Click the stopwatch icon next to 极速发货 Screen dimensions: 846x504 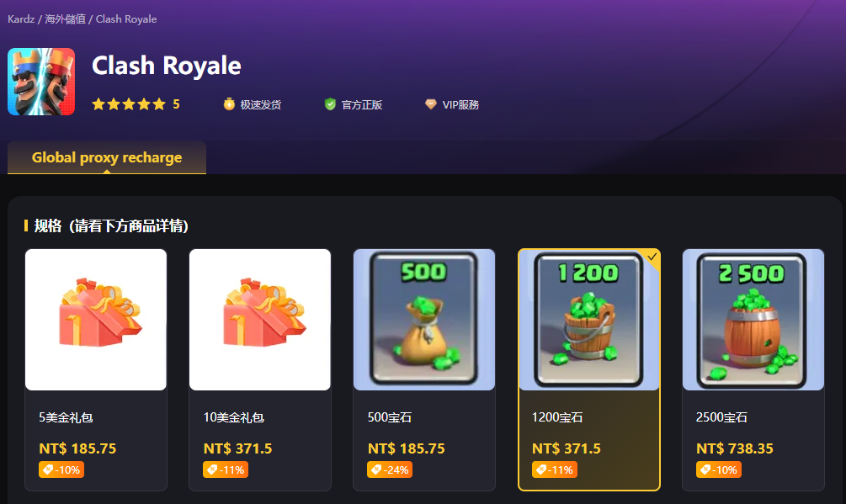tap(229, 104)
